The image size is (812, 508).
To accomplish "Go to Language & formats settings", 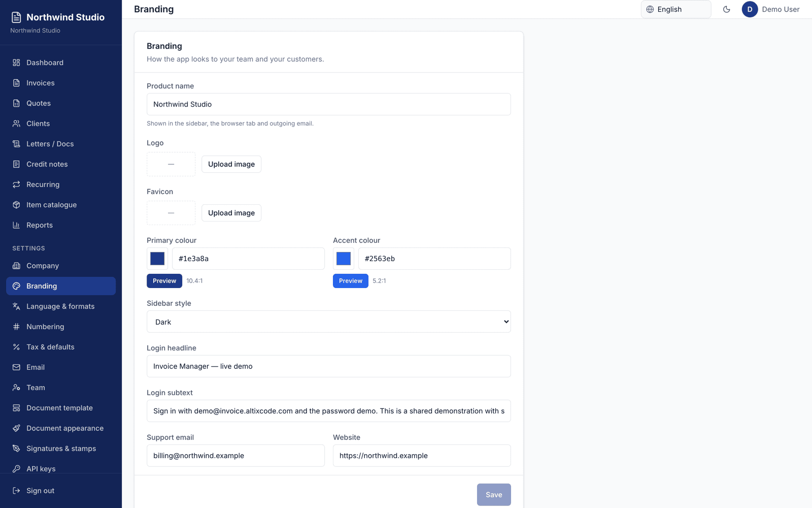I will click(61, 306).
